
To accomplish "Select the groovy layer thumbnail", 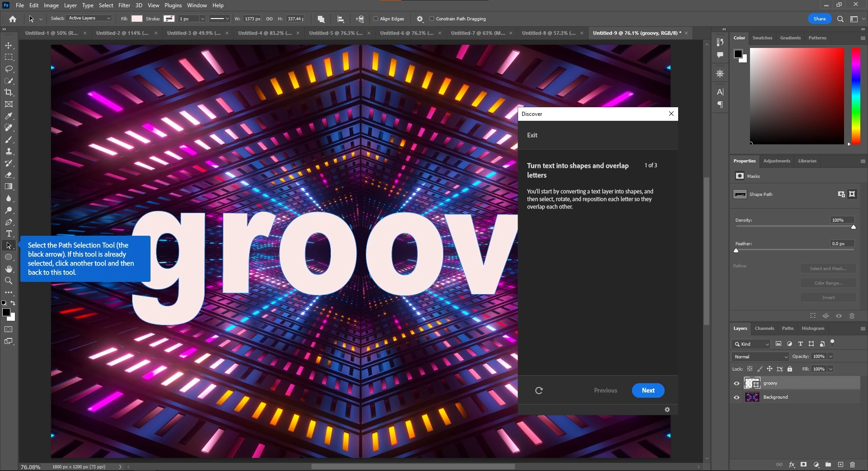I will click(752, 383).
